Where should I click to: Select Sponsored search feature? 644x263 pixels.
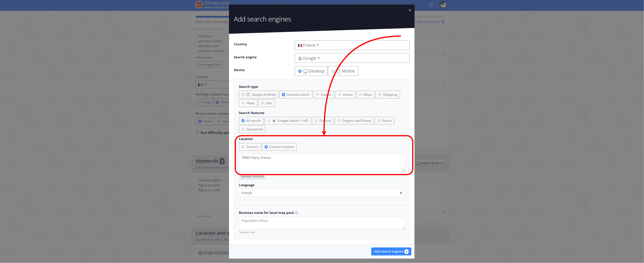(252, 130)
